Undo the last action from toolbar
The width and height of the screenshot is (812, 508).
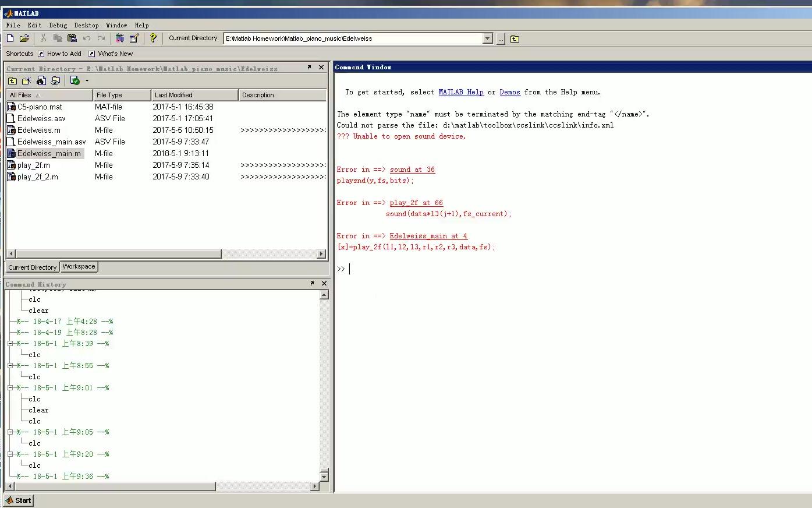[x=87, y=38]
